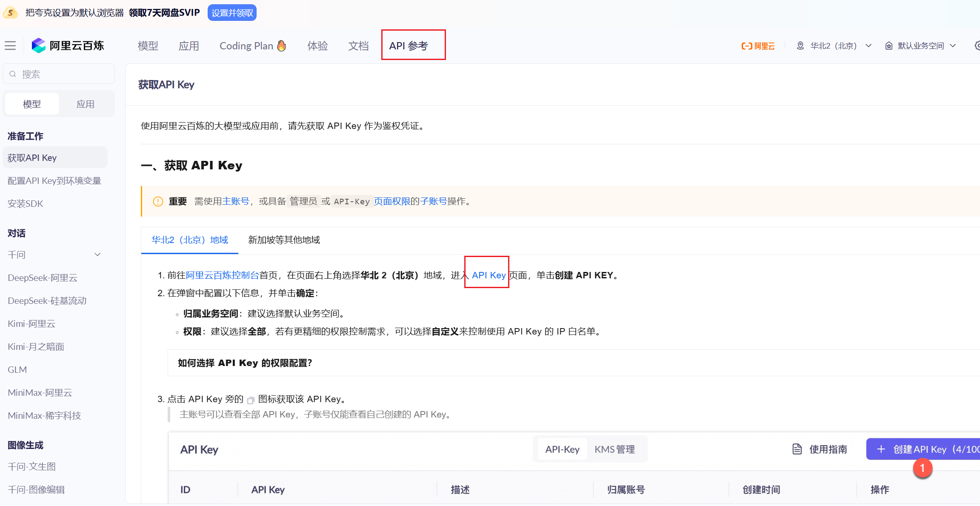Click the copy icon in step 3

pos(251,400)
